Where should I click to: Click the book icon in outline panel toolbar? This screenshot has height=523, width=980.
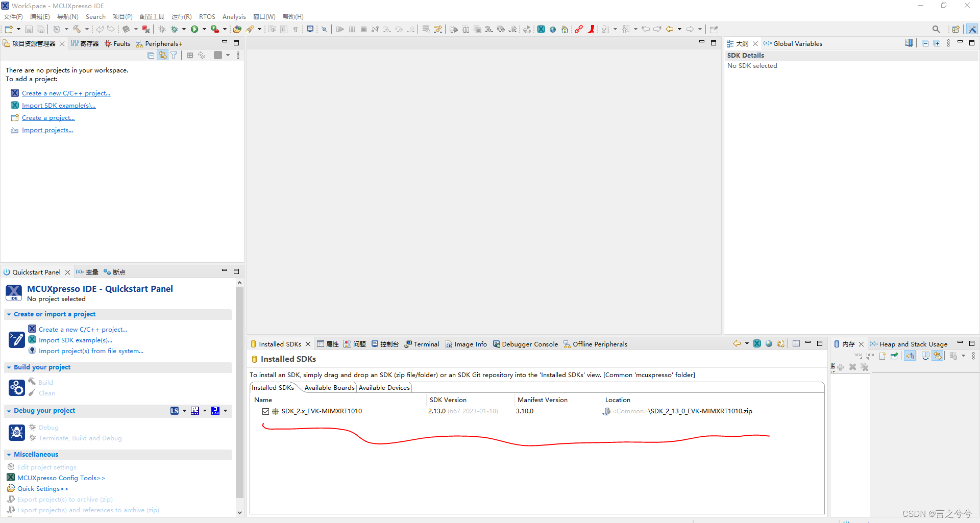coord(909,43)
